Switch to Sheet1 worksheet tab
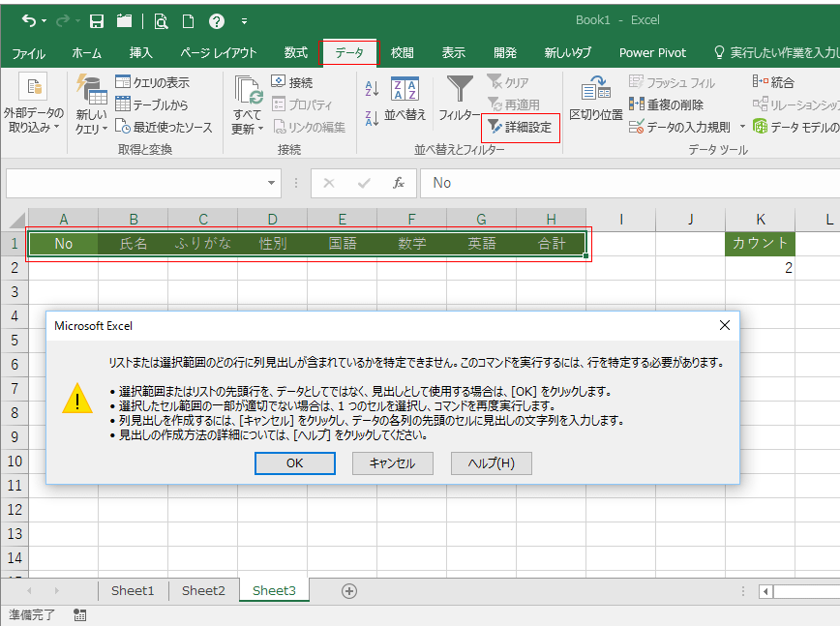The image size is (840, 626). [x=133, y=590]
